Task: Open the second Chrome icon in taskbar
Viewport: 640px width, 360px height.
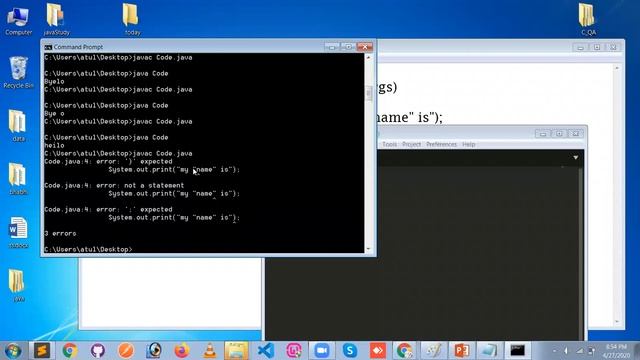Action: point(404,351)
